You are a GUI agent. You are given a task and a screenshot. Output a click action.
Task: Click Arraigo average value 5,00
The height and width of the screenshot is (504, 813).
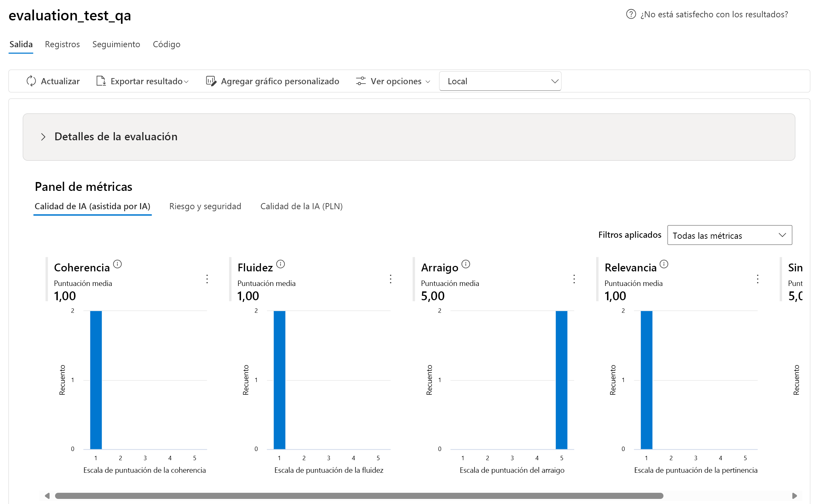[433, 296]
